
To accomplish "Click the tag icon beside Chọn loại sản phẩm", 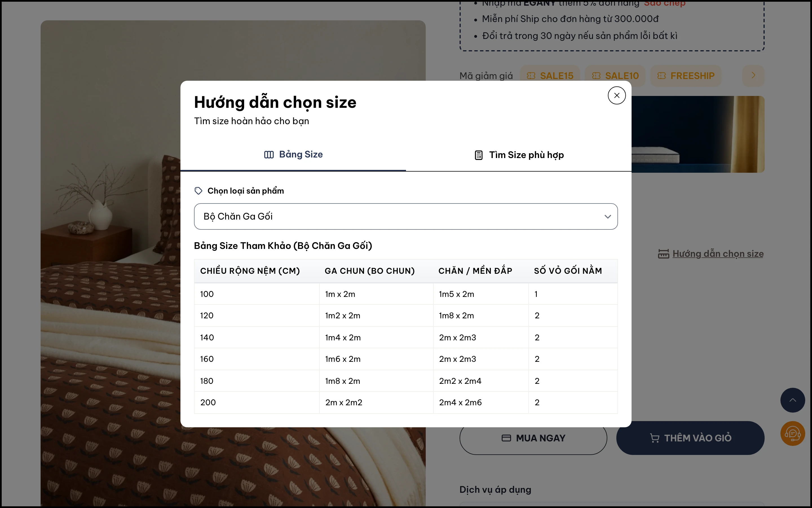I will (198, 191).
